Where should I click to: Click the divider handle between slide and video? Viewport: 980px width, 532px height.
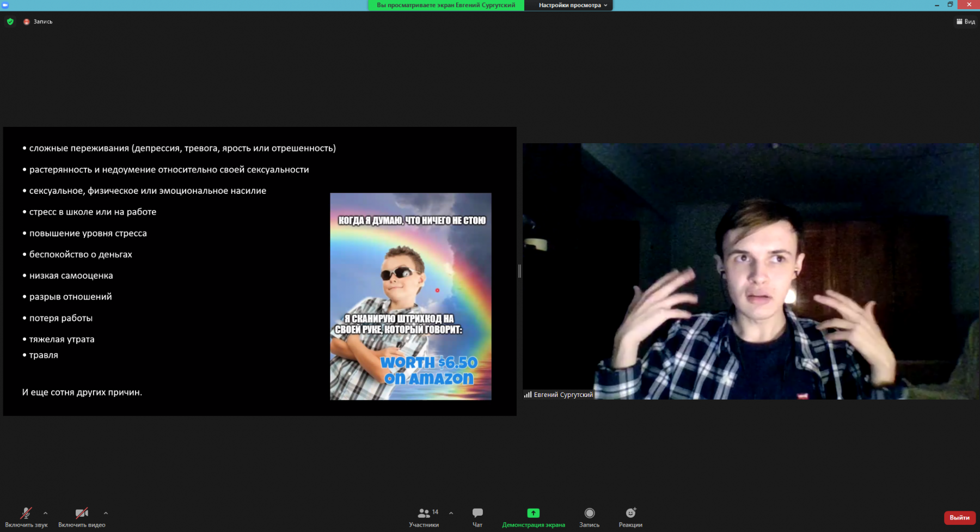point(519,271)
